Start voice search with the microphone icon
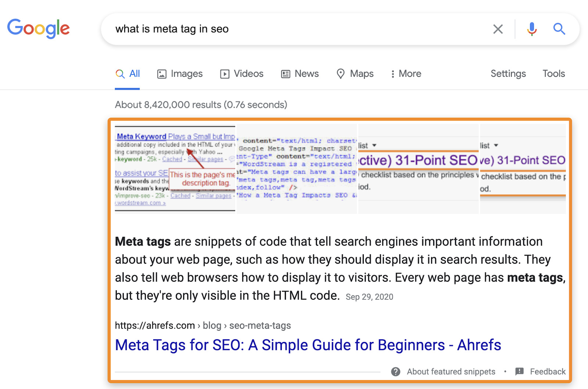588x389 pixels. pyautogui.click(x=531, y=29)
